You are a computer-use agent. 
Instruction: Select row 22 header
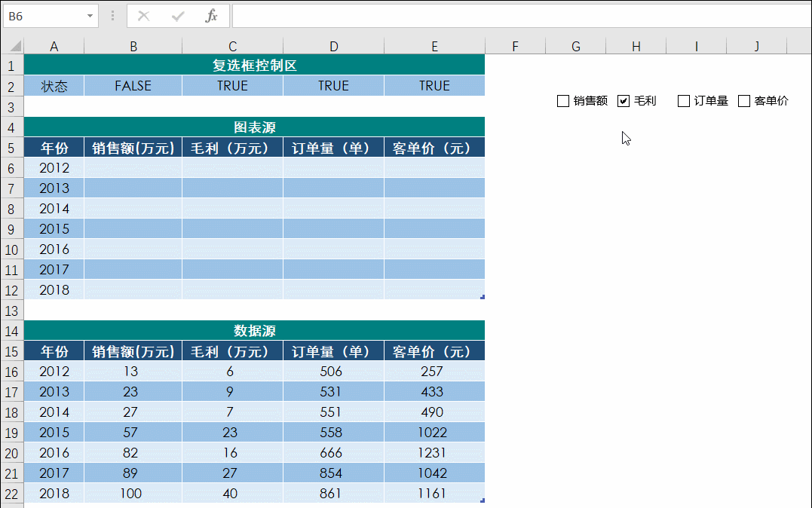[11, 494]
